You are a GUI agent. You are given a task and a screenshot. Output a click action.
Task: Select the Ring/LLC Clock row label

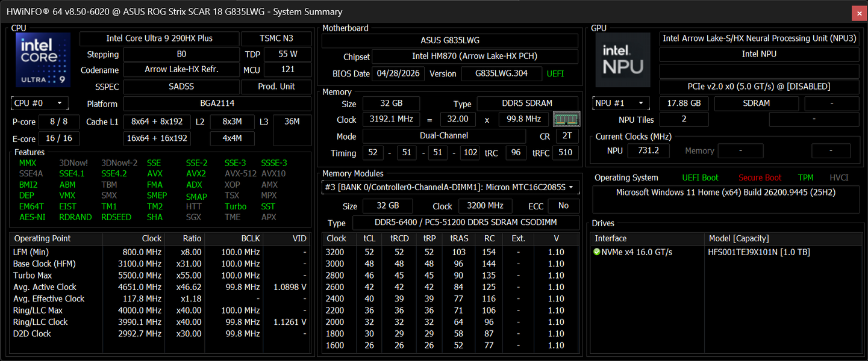[x=40, y=322]
